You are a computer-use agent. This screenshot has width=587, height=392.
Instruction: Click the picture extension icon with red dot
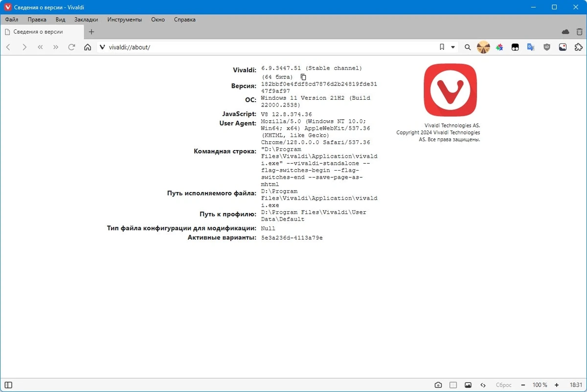(x=563, y=47)
